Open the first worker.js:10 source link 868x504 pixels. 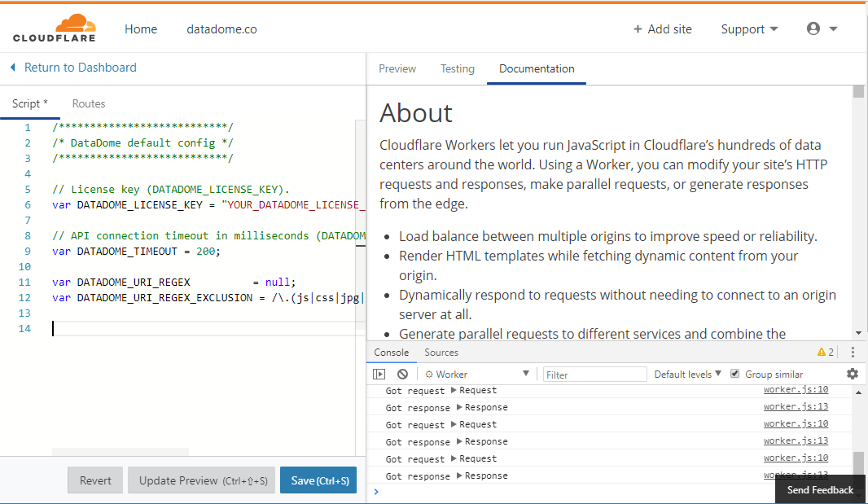pos(796,390)
